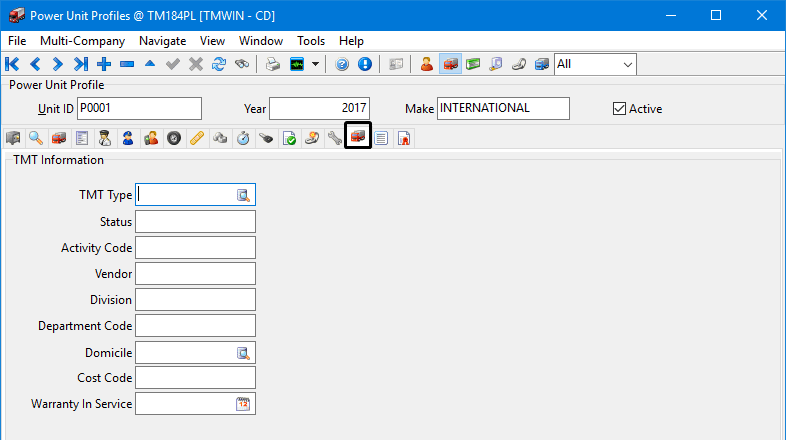Click the refresh arrows icon
Image resolution: width=786 pixels, height=440 pixels.
(x=218, y=64)
